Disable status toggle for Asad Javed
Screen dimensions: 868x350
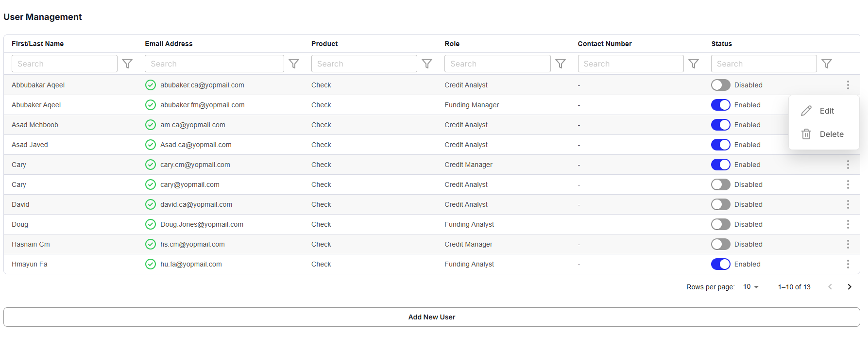[721, 145]
